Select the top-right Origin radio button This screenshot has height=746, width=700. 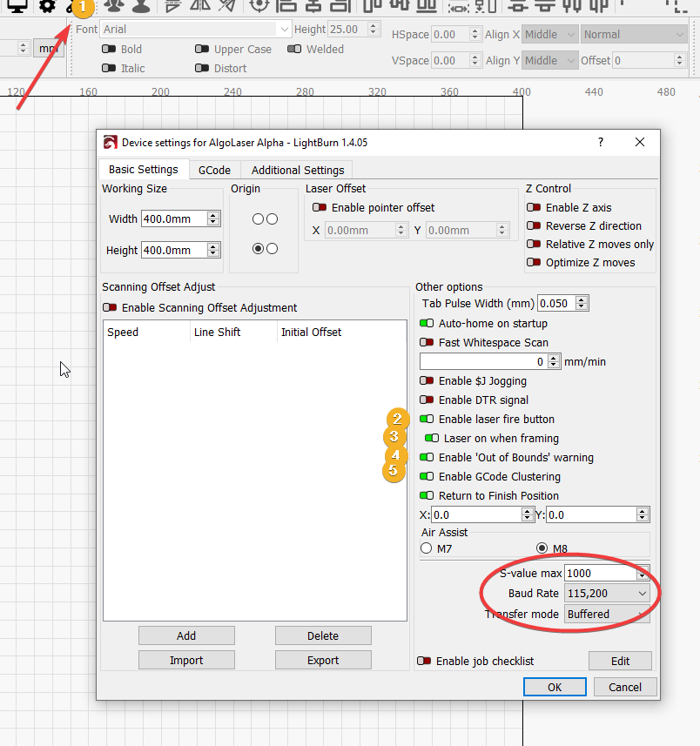pos(273,218)
